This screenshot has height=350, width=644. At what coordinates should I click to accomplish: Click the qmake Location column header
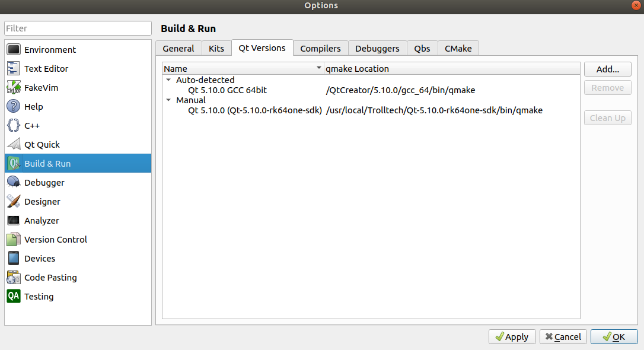pos(452,69)
